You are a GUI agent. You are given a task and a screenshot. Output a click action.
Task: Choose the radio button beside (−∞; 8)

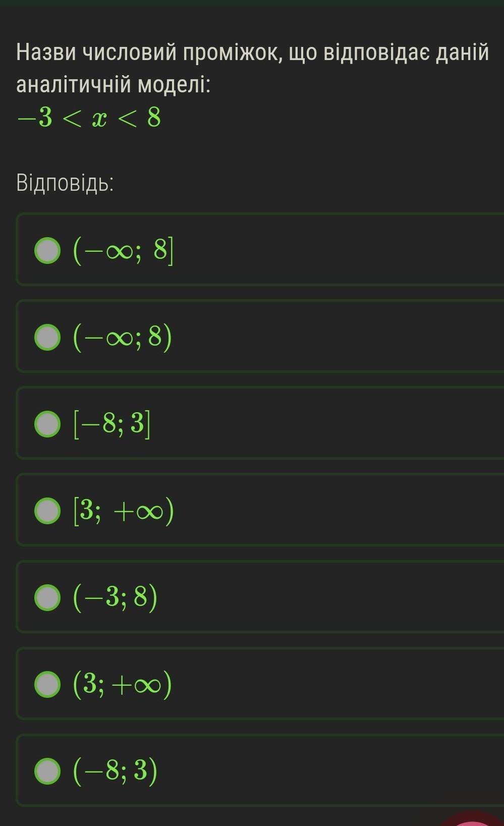click(47, 337)
